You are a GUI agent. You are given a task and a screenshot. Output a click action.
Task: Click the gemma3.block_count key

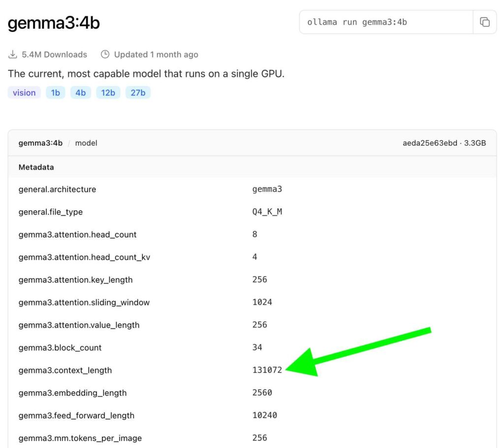tap(60, 348)
